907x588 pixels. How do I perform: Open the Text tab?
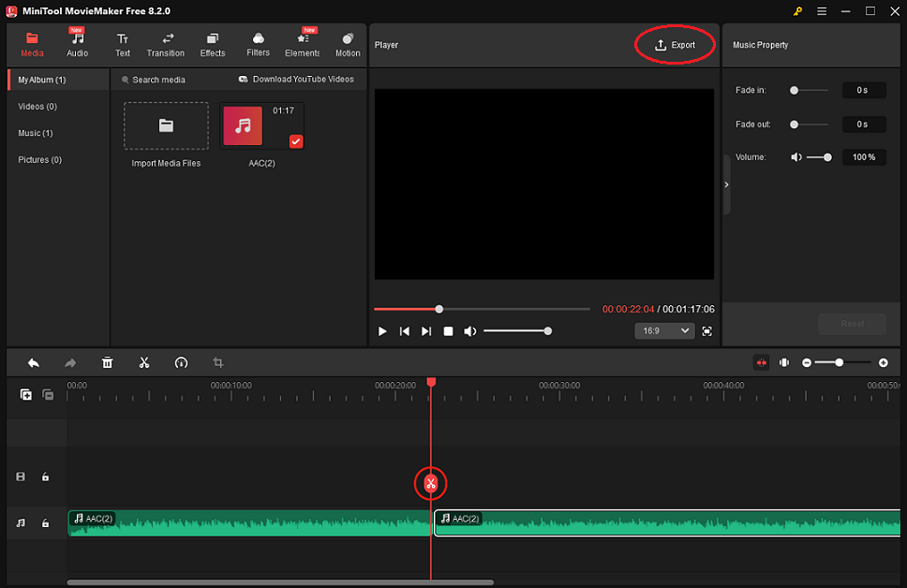(x=123, y=45)
